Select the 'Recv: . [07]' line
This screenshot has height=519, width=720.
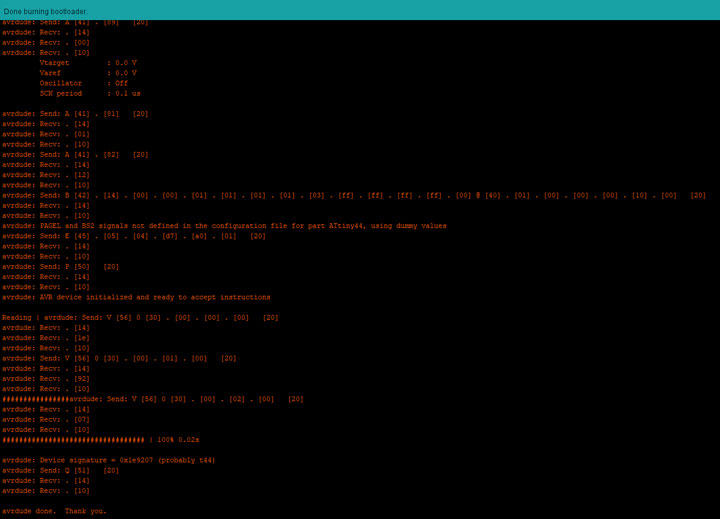tap(46, 419)
